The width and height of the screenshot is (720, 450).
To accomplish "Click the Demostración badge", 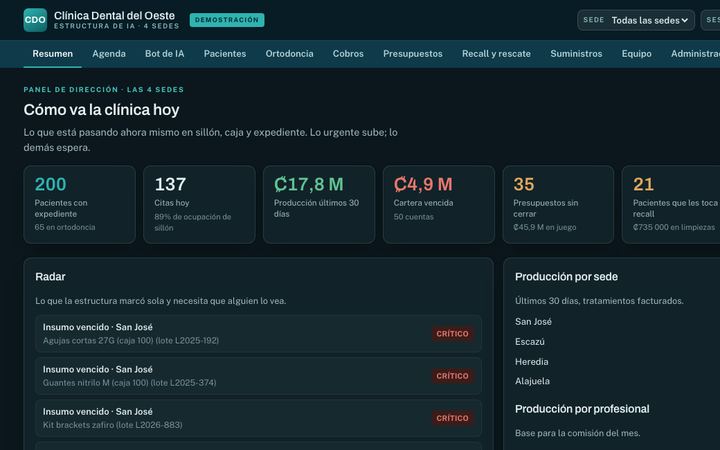I will coord(227,20).
